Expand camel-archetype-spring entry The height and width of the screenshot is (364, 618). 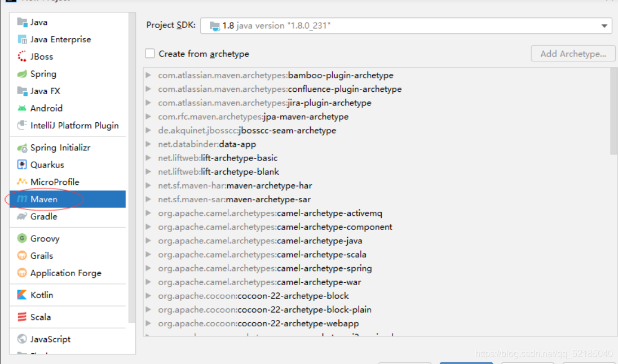148,268
